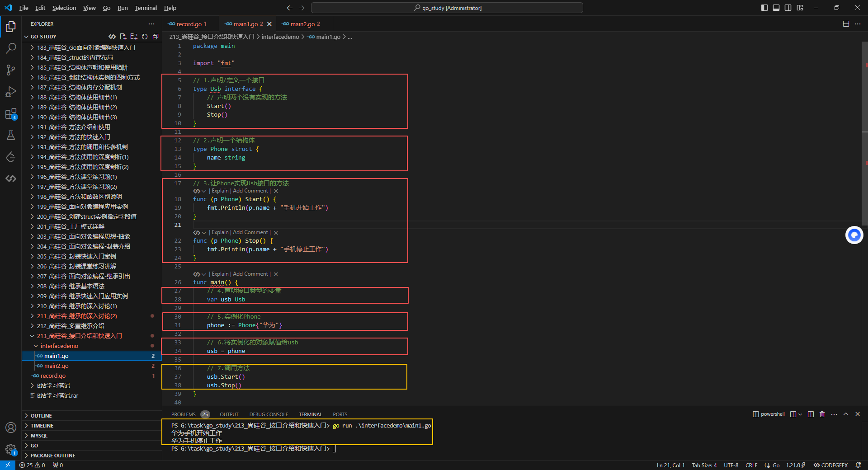The height and width of the screenshot is (470, 868).
Task: Refresh the GO_STUDY explorer tree
Action: (145, 37)
